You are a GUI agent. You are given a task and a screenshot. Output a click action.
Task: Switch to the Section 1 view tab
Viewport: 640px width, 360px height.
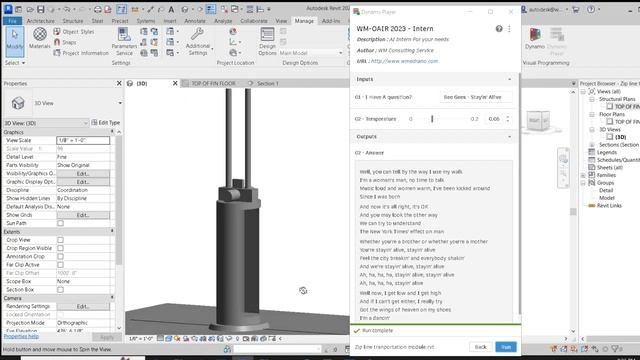[x=267, y=83]
